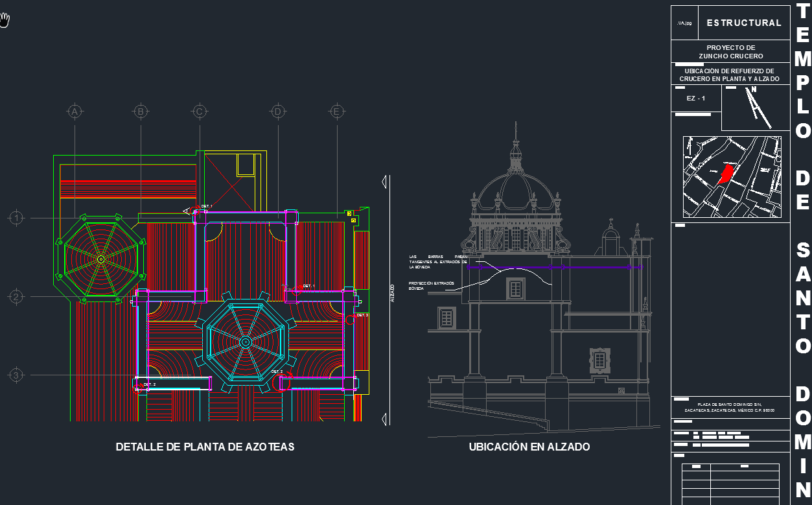This screenshot has height=505, width=812.
Task: Click the red highlighted site on location map
Action: (x=726, y=174)
